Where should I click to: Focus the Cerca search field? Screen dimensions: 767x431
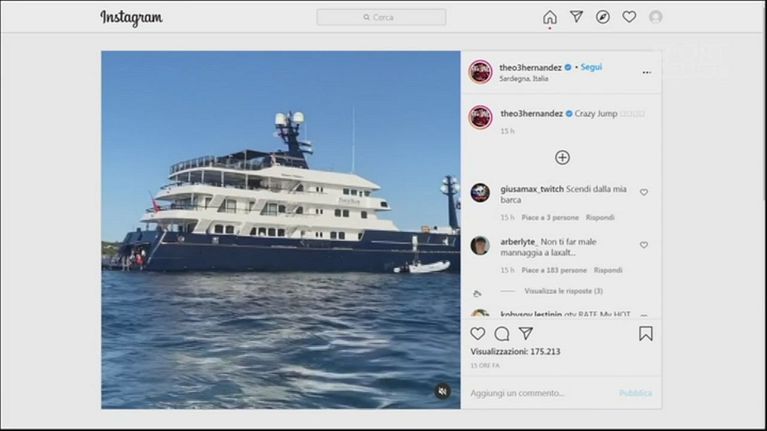click(381, 17)
